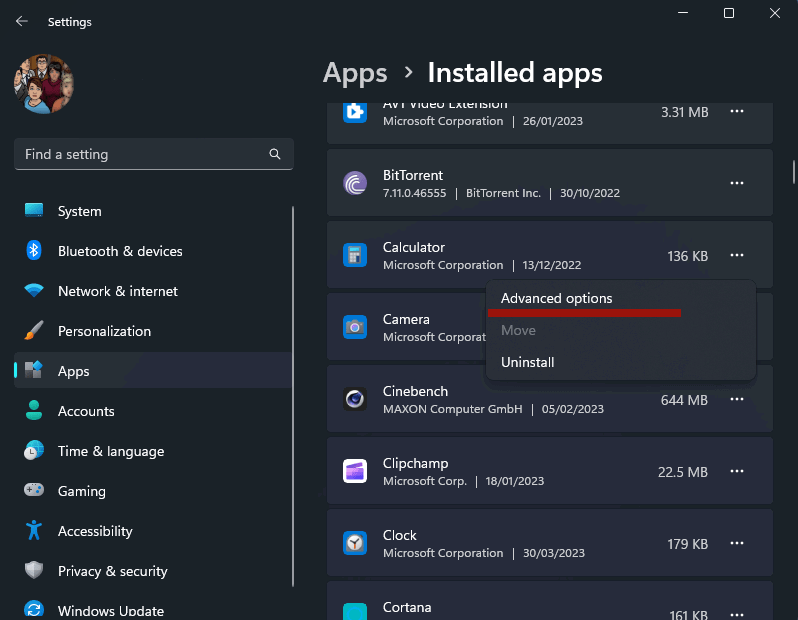Click the Find a setting field
The image size is (798, 620).
[x=154, y=154]
